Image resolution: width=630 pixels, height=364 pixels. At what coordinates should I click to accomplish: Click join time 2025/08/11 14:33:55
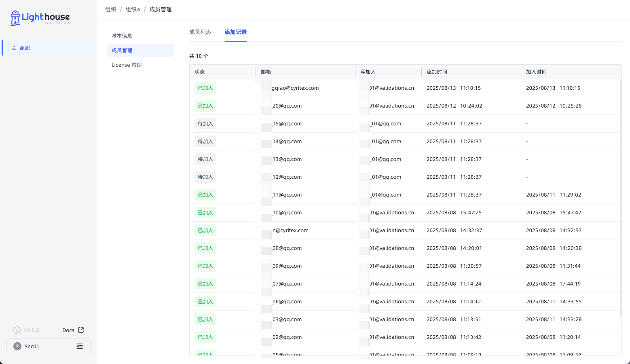tap(554, 301)
